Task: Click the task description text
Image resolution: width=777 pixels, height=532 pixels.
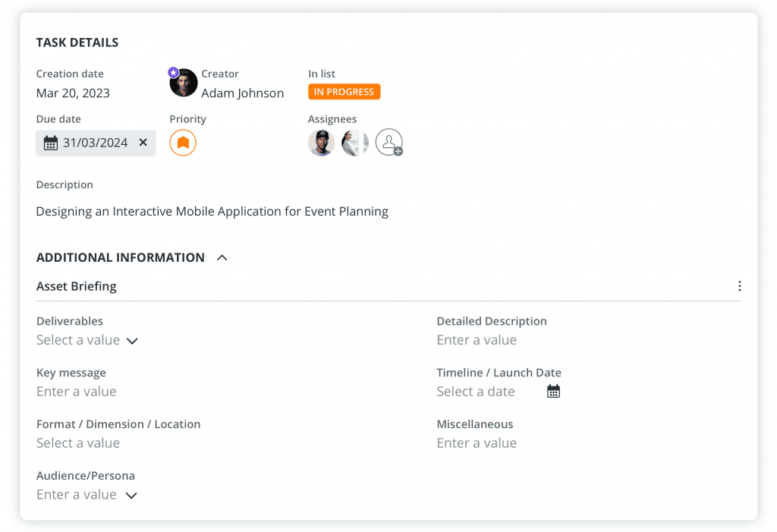Action: tap(212, 212)
